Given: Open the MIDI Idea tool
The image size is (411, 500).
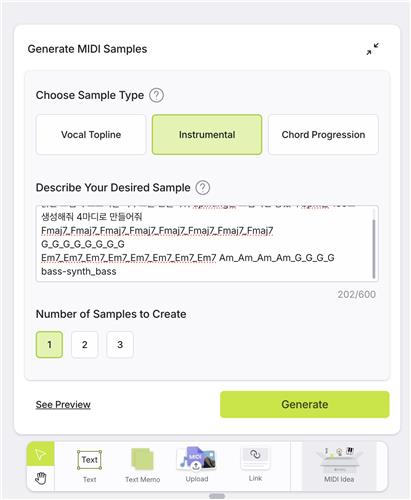Looking at the screenshot, I should point(339,466).
